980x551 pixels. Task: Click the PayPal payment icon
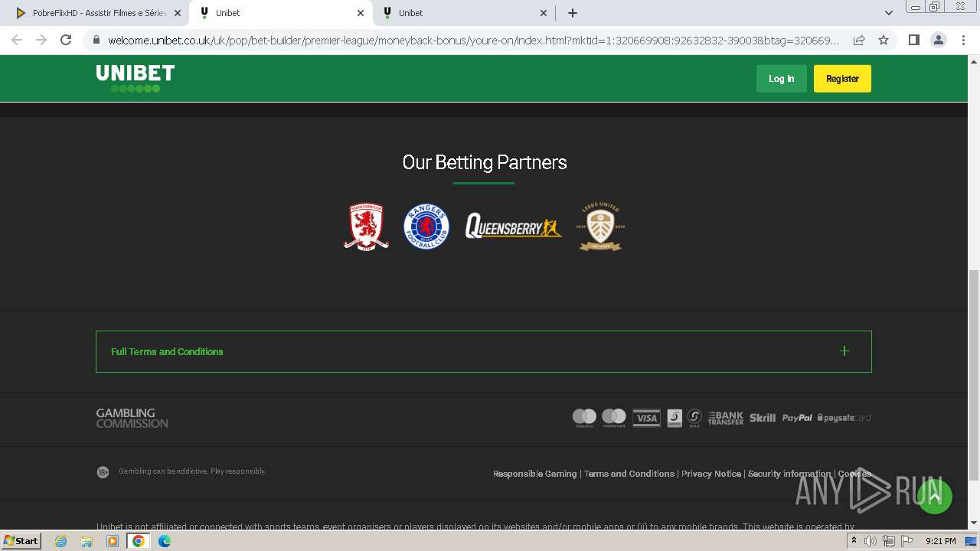[x=797, y=418]
